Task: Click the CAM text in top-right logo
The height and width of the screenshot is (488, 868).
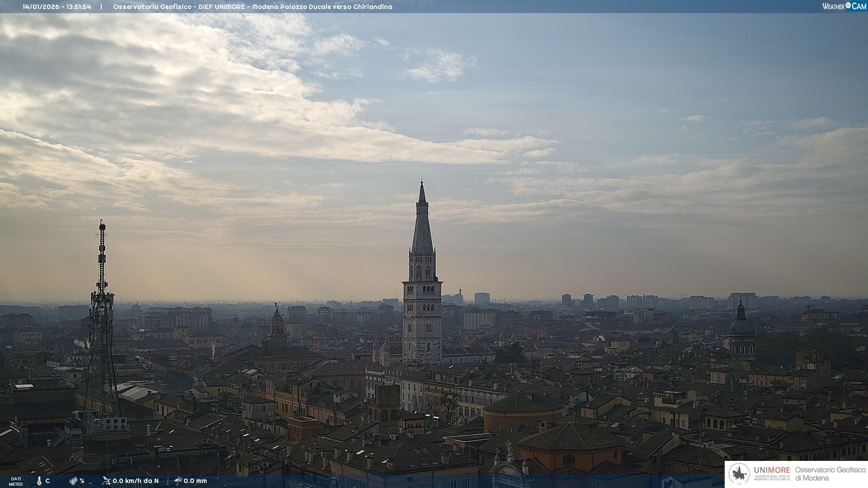Action: click(859, 6)
